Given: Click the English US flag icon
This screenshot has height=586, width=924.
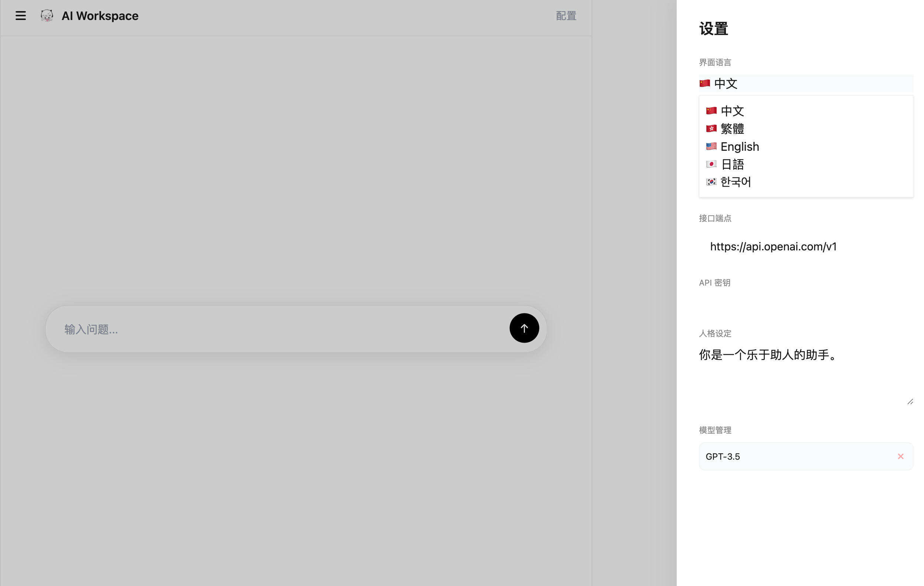Looking at the screenshot, I should coord(711,146).
